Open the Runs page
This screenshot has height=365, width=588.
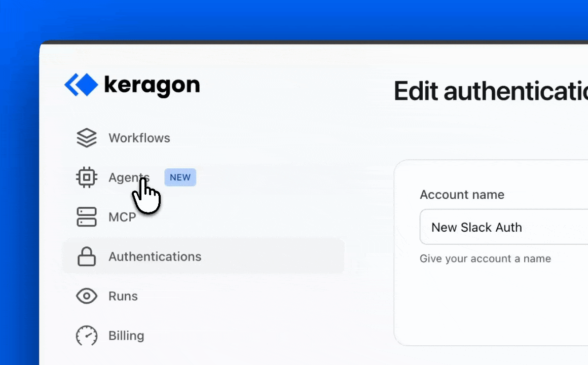(x=123, y=296)
